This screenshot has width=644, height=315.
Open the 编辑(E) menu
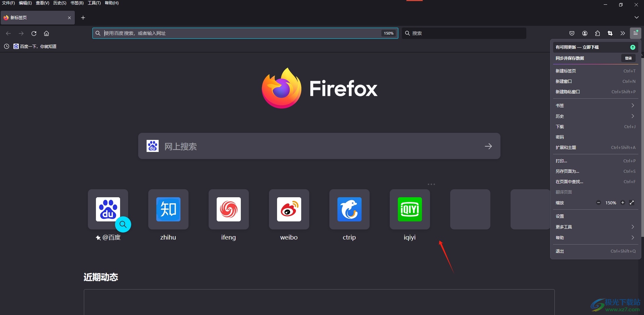coord(25,3)
